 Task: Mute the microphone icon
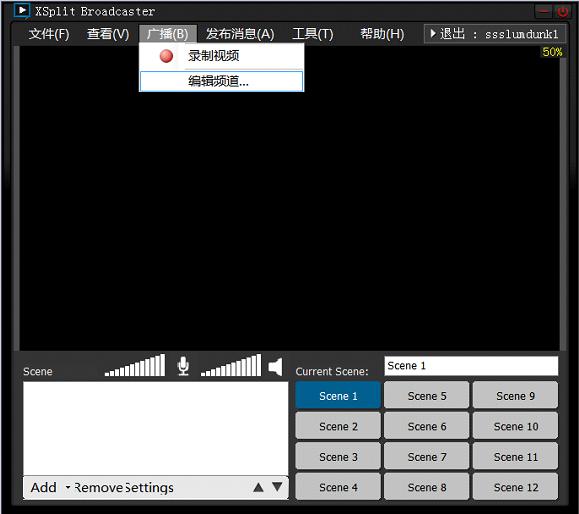[183, 366]
